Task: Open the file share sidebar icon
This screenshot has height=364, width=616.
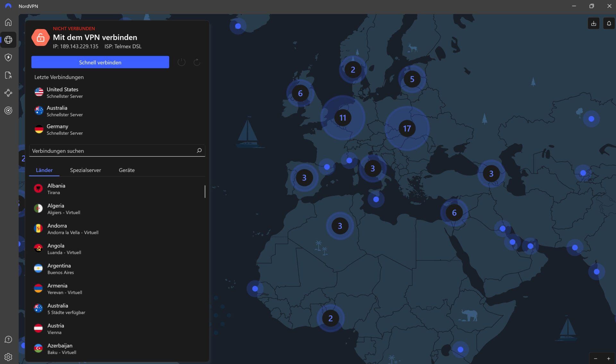Action: point(8,75)
